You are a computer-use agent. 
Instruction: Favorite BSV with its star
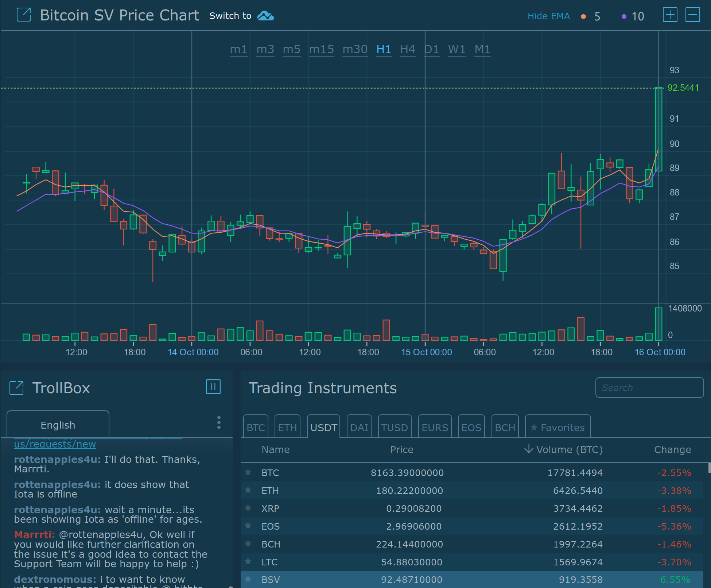click(x=248, y=579)
